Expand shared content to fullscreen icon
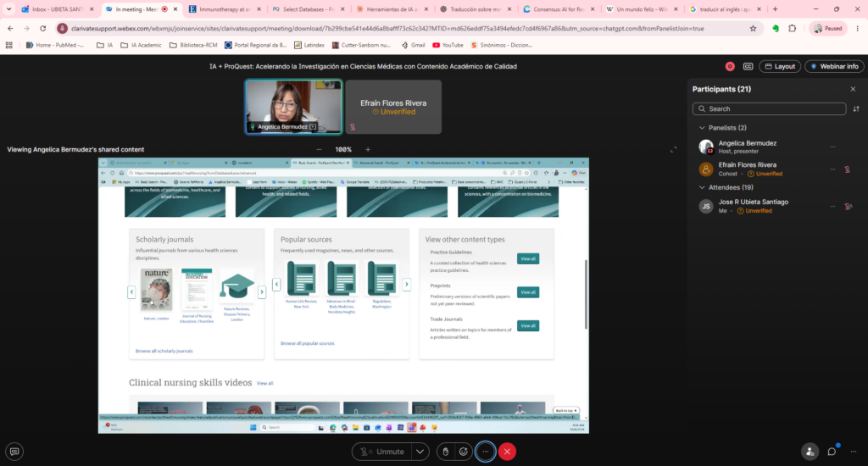The width and height of the screenshot is (868, 466). click(x=673, y=149)
